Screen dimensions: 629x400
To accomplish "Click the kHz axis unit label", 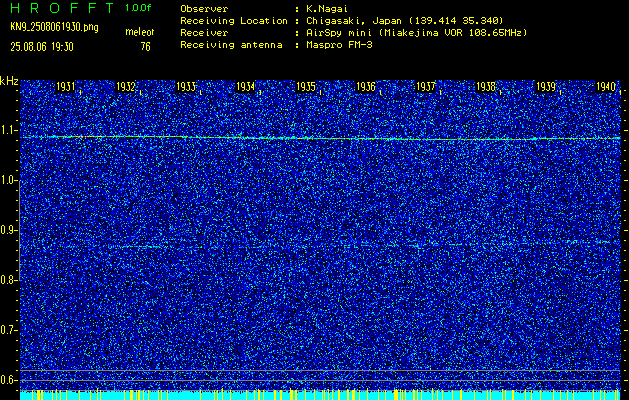I will click(x=9, y=81).
